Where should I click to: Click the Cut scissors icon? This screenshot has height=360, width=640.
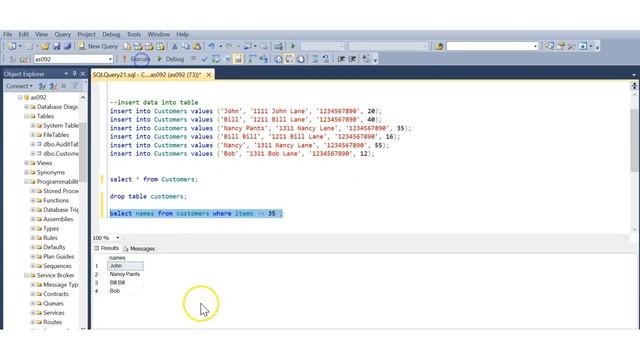pos(175,46)
